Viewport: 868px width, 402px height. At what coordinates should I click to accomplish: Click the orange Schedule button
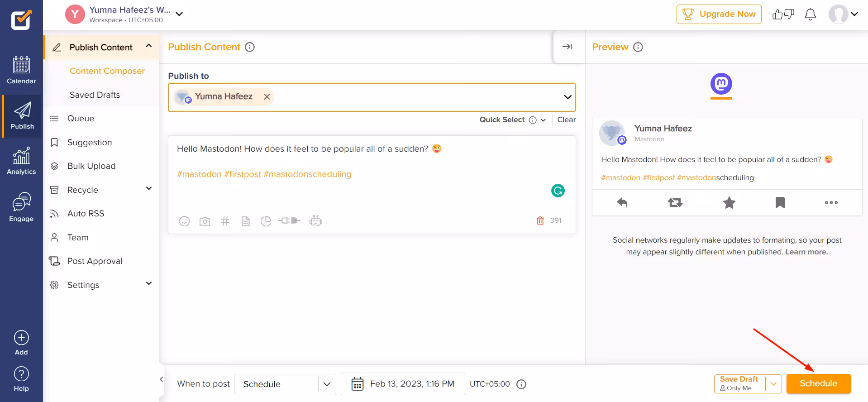click(x=818, y=383)
